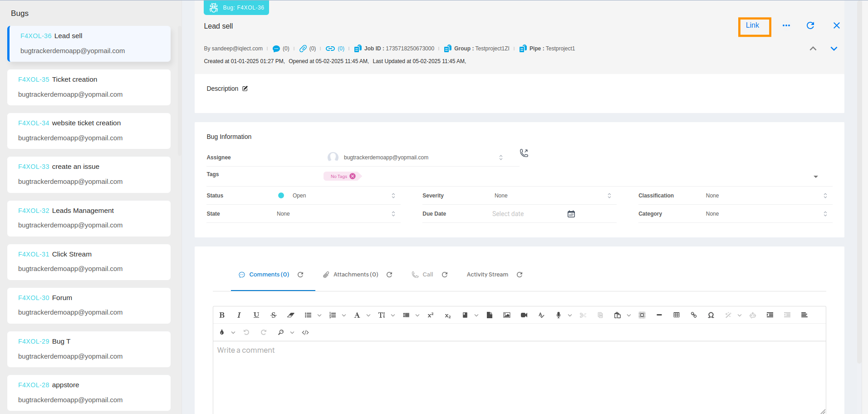Open bug F4XOL-33 create an issue
Screen dimensions: 868x414
pyautogui.click(x=89, y=174)
